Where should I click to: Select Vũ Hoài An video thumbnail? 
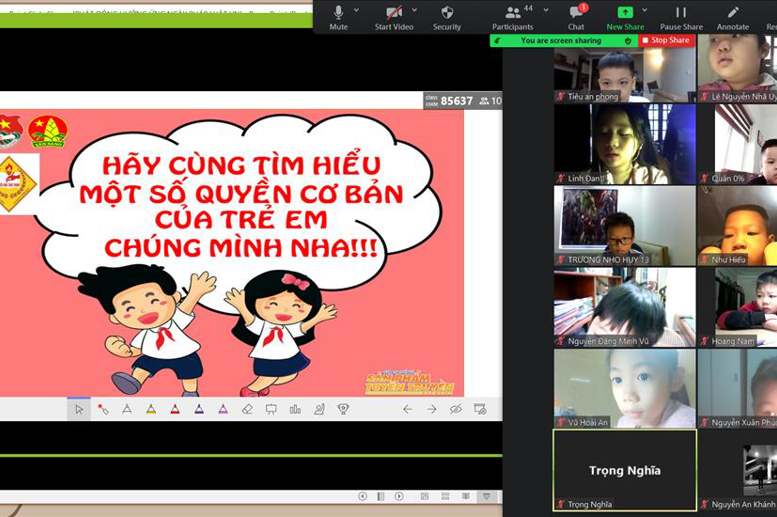624,389
